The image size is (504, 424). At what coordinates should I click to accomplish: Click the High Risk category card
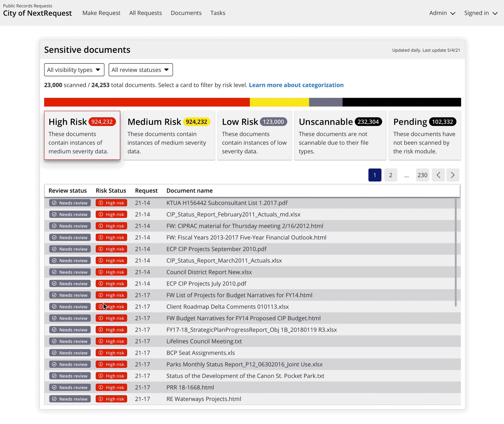(x=82, y=135)
